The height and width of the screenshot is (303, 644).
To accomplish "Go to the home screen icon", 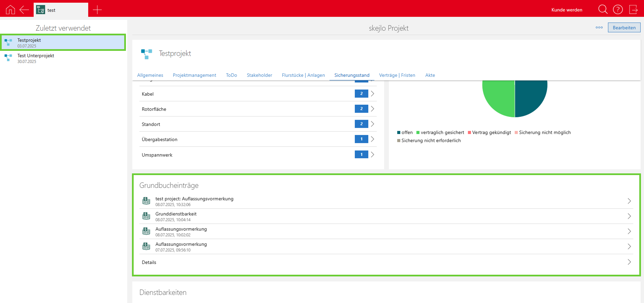I will (10, 10).
